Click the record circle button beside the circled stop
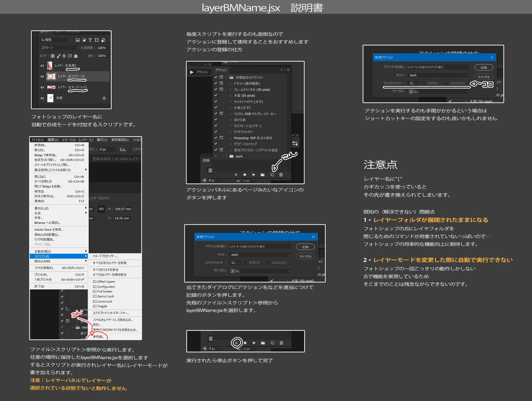532x401 pixels. 245,342
